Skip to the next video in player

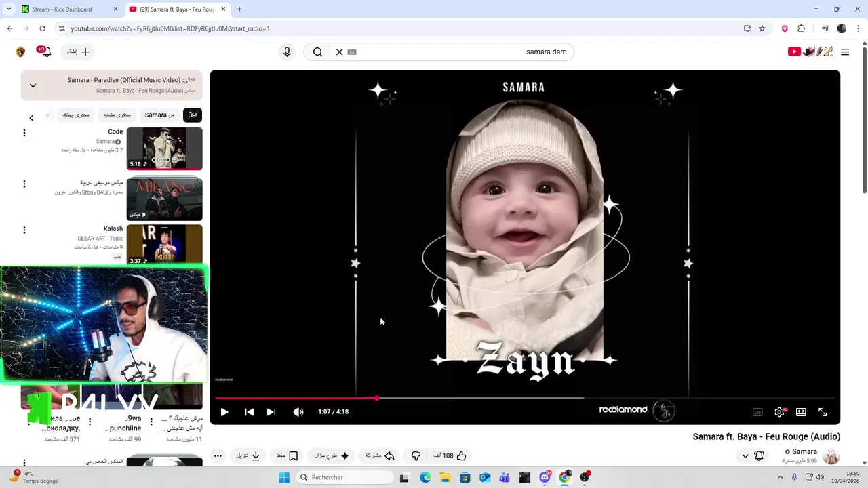click(271, 412)
